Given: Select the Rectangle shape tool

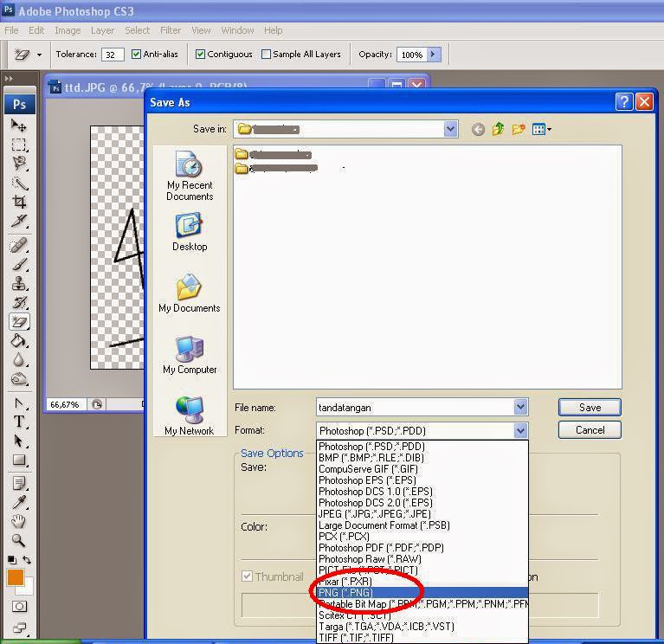Looking at the screenshot, I should tap(19, 460).
